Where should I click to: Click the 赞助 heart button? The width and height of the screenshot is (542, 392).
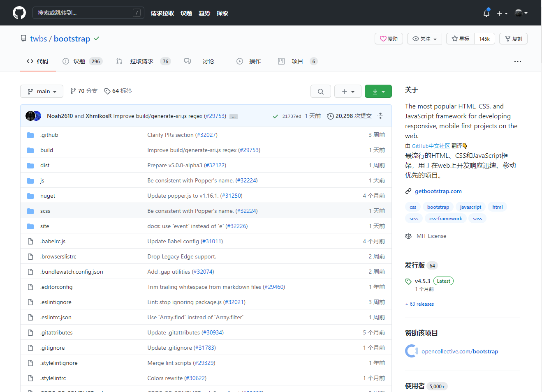point(389,39)
